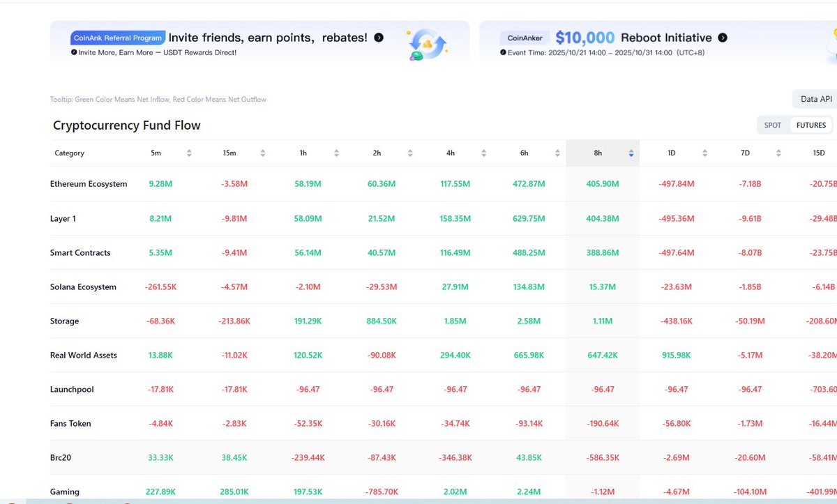Click Brc20 8h value -586.35K

click(x=603, y=458)
